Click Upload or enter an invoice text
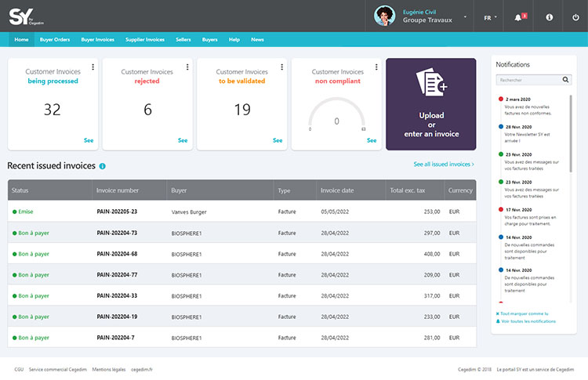 [x=431, y=125]
